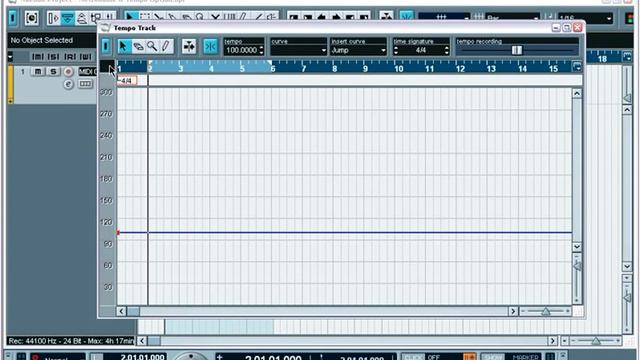Screen dimensions: 640x360
Task: Toggle global read automation button
Action: point(70,57)
